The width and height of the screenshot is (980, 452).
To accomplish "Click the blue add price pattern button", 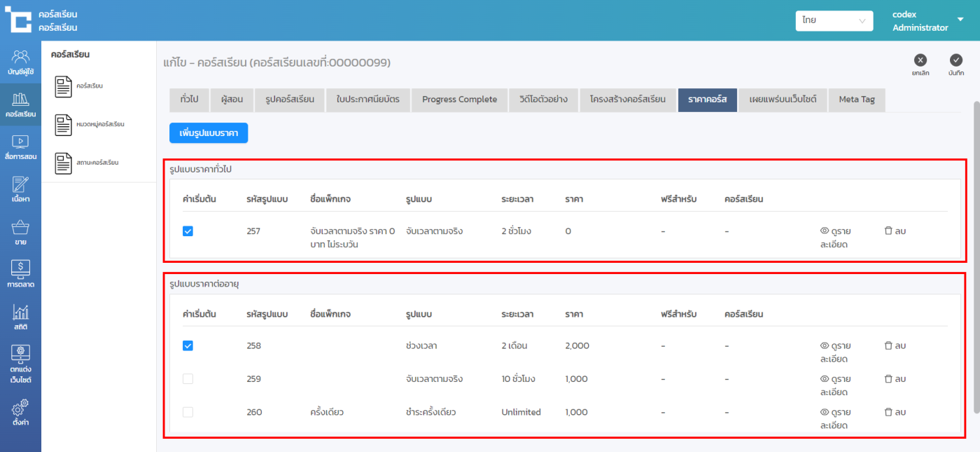I will pyautogui.click(x=209, y=132).
